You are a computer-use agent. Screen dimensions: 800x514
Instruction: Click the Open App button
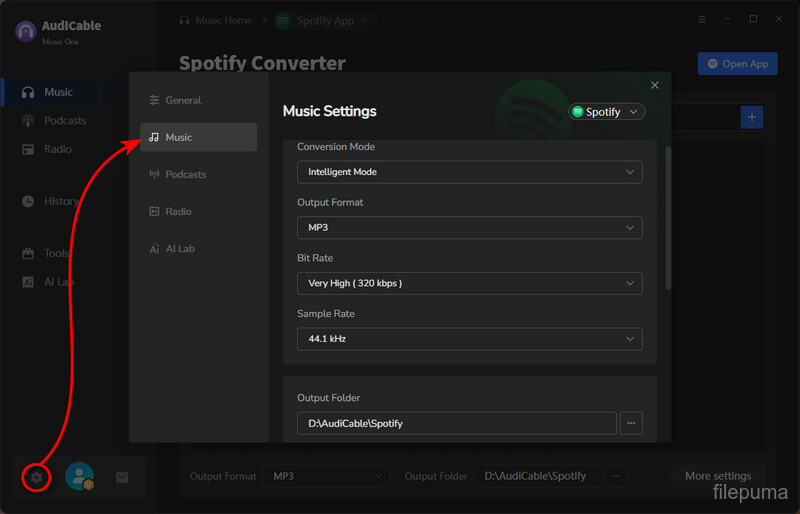pyautogui.click(x=737, y=64)
